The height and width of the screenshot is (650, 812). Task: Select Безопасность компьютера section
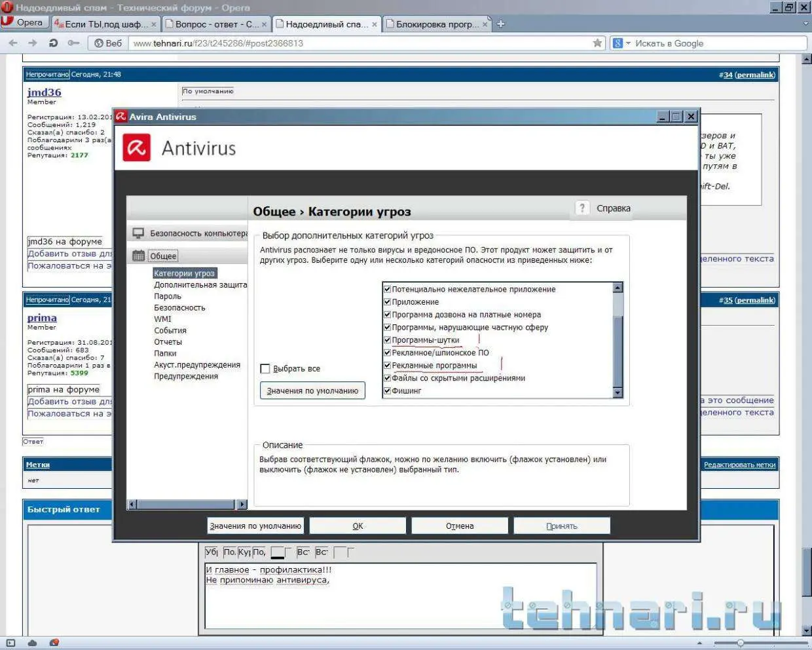(x=198, y=233)
